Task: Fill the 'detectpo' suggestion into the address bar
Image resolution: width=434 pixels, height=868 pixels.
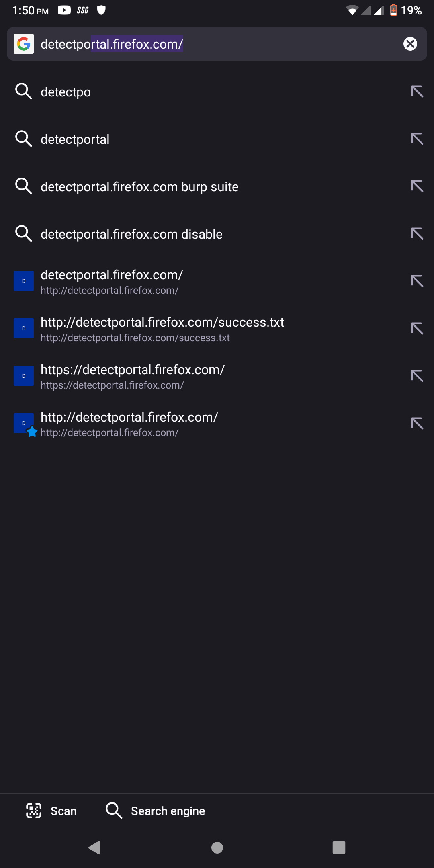Action: [x=417, y=91]
